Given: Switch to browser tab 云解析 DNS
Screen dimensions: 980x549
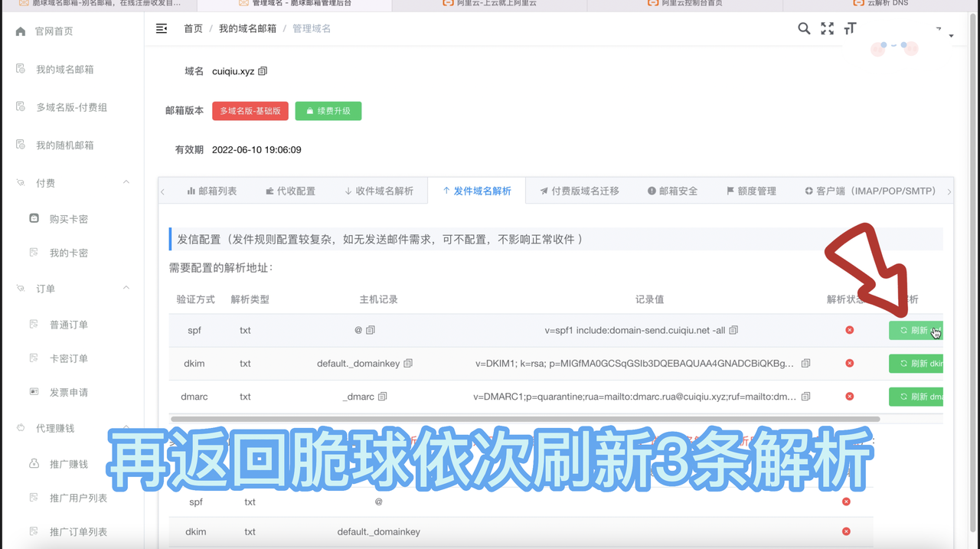Looking at the screenshot, I should click(880, 4).
